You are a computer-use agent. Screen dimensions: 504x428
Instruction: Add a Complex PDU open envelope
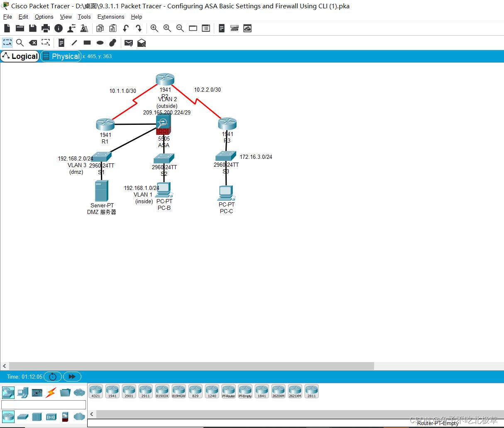[x=142, y=42]
